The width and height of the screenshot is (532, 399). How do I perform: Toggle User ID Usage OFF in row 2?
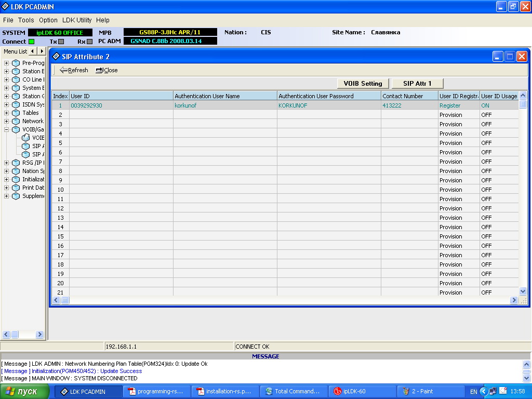pos(498,115)
